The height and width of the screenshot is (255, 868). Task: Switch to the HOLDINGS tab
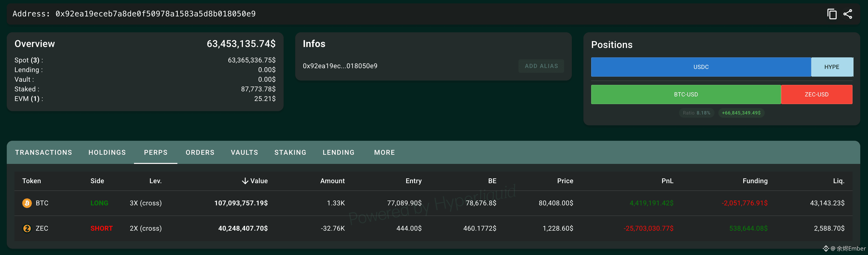point(107,152)
